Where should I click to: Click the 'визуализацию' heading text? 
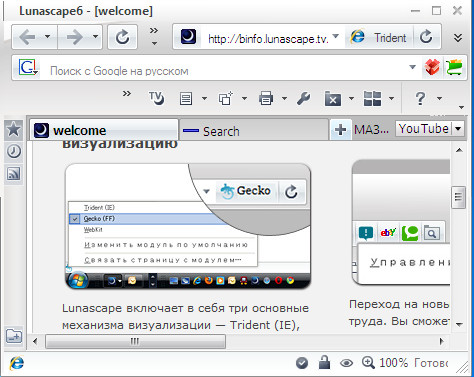coord(120,144)
